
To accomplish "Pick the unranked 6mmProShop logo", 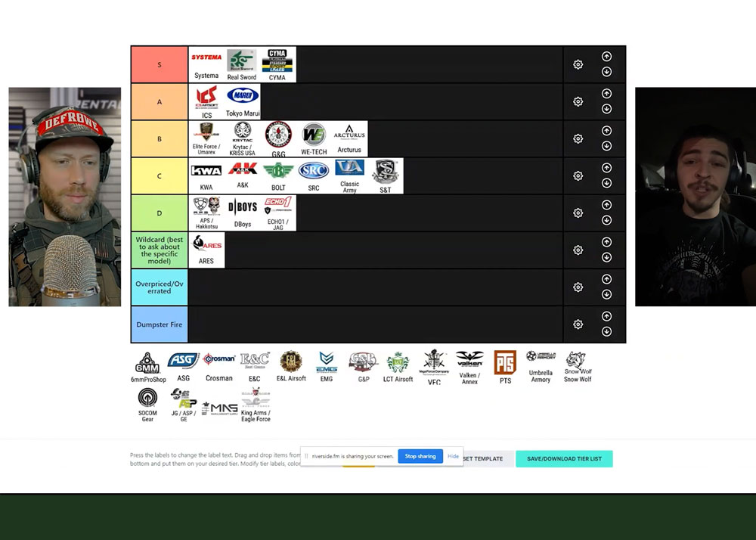I will [x=148, y=368].
